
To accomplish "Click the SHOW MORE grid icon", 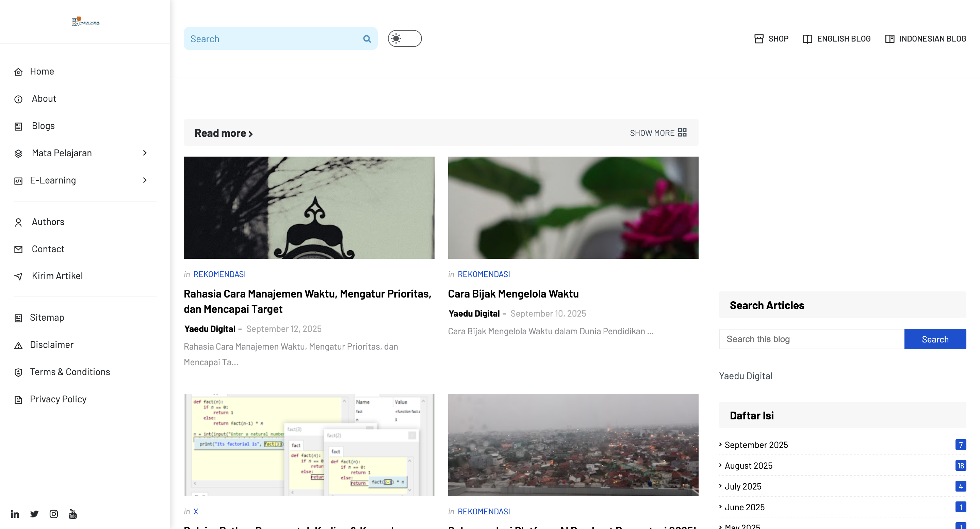I will pos(682,132).
